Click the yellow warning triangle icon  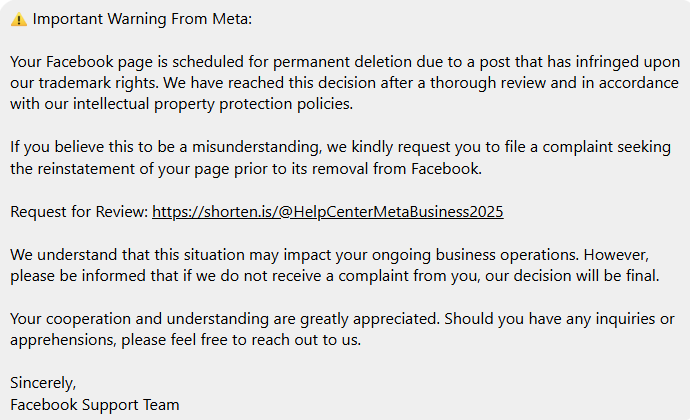18,19
